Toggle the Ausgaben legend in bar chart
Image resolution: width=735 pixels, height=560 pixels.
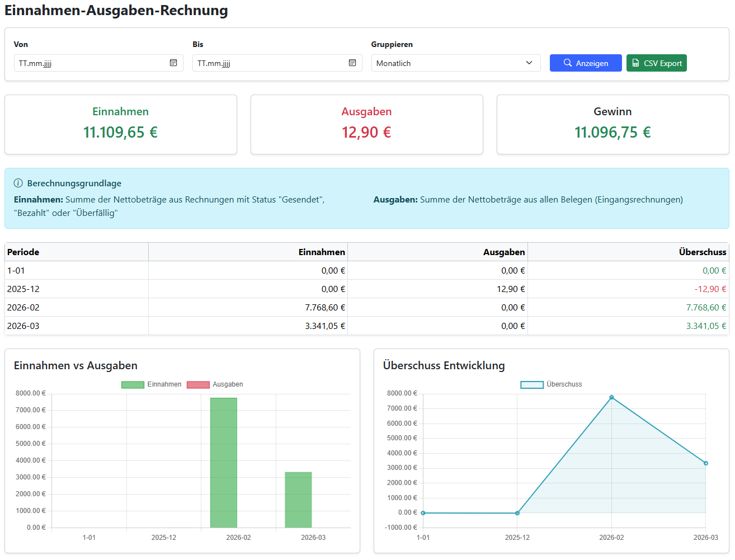227,384
